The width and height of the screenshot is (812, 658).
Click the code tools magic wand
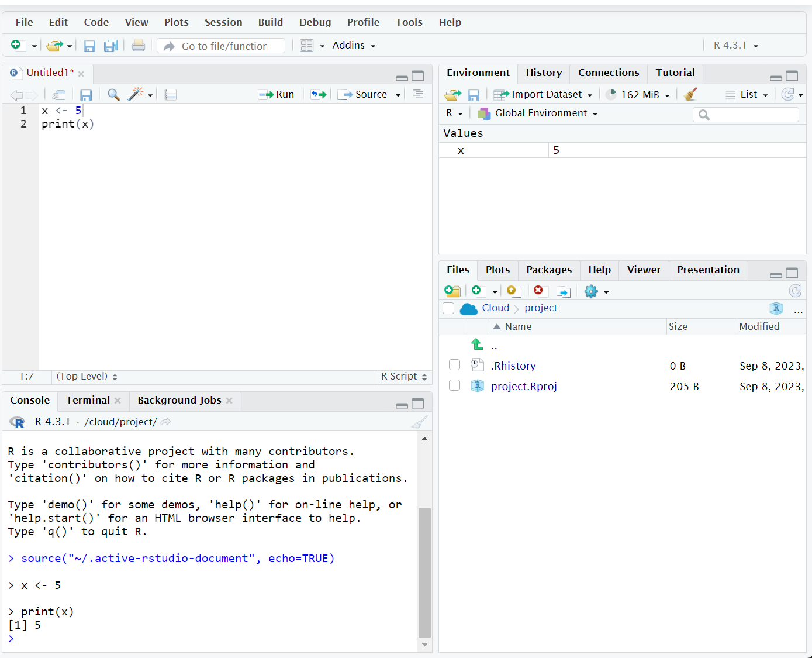(x=136, y=94)
